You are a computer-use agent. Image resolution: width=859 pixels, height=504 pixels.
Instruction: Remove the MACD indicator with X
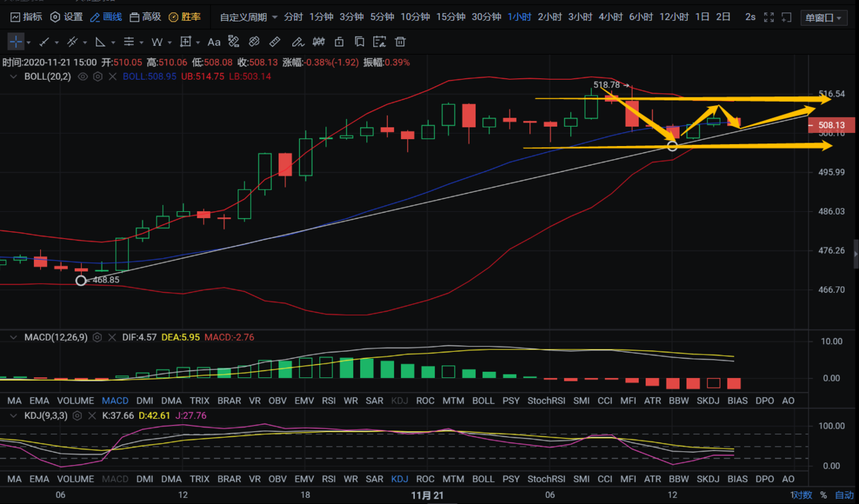coord(112,337)
